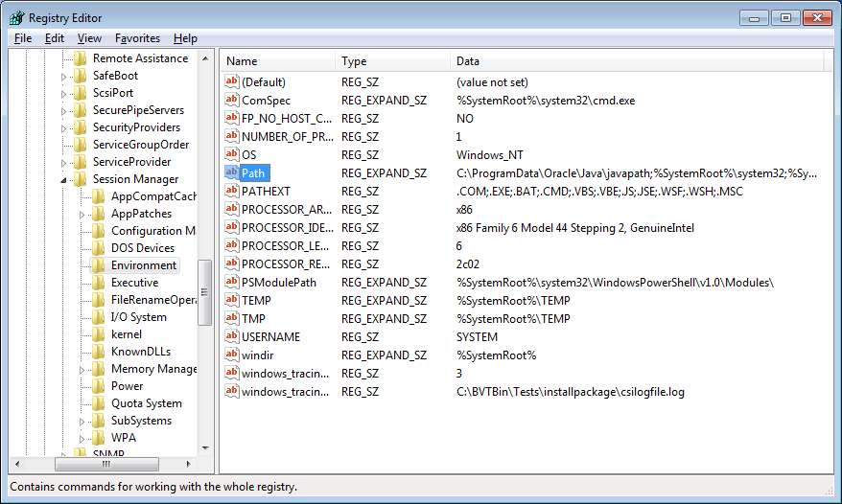Click the tree pane's scroll down arrow
Viewport: 842px width, 504px height.
[x=205, y=447]
